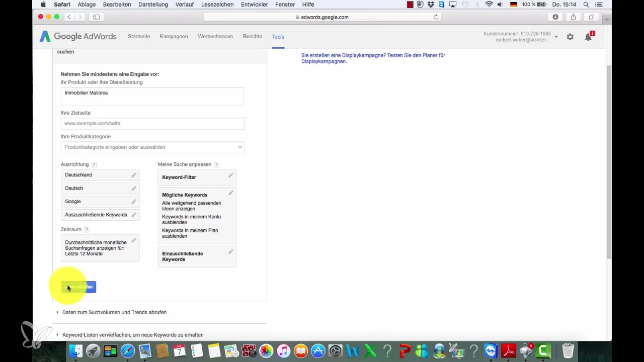The height and width of the screenshot is (362, 644).
Task: Open Adobe Acrobat from the Dock
Action: 508,350
